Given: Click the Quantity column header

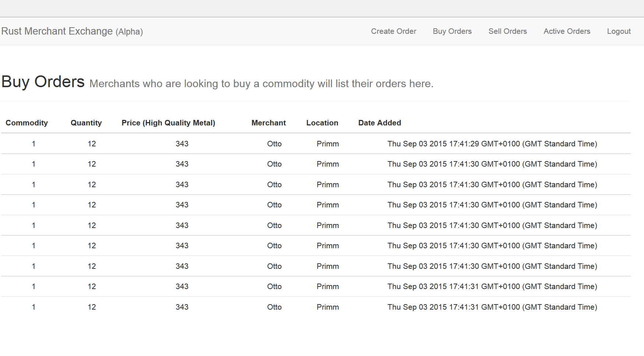Looking at the screenshot, I should 86,123.
